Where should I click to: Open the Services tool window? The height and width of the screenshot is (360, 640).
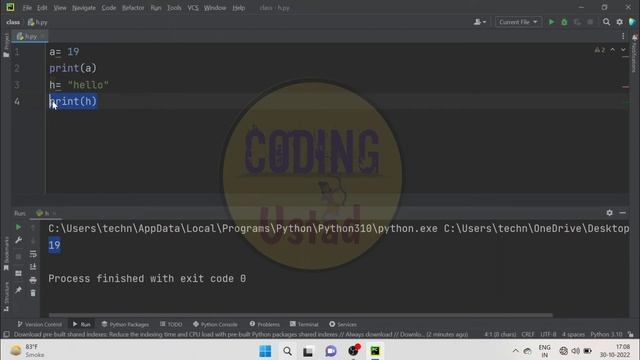coord(343,324)
